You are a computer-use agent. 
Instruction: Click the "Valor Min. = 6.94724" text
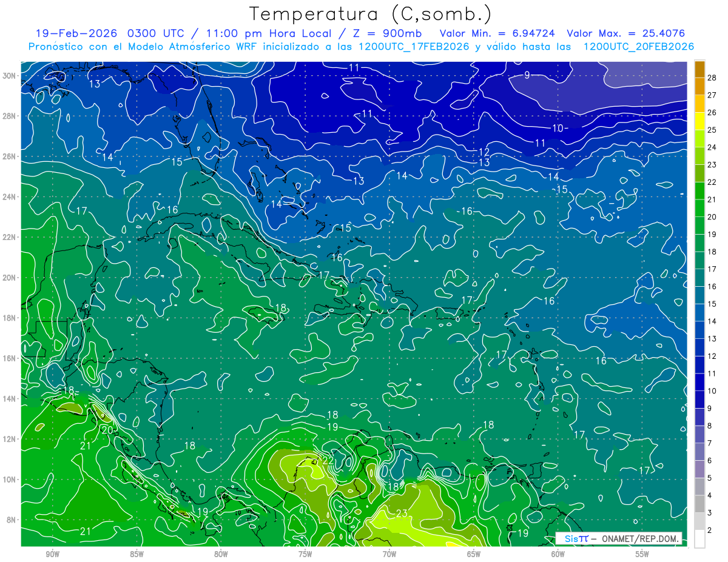tap(497, 33)
